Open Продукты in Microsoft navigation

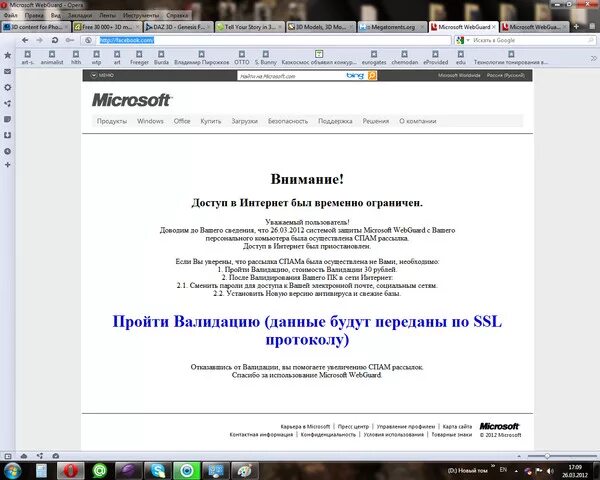coord(112,121)
